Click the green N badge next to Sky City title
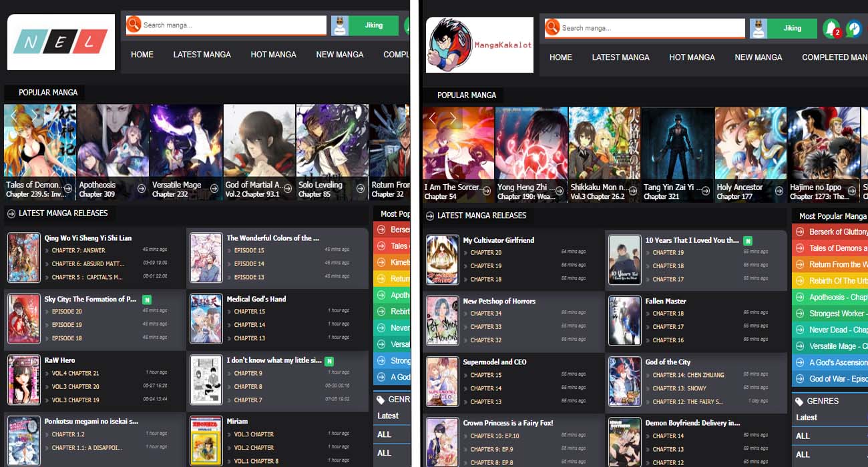Viewport: 868px width, 467px height. coord(147,300)
